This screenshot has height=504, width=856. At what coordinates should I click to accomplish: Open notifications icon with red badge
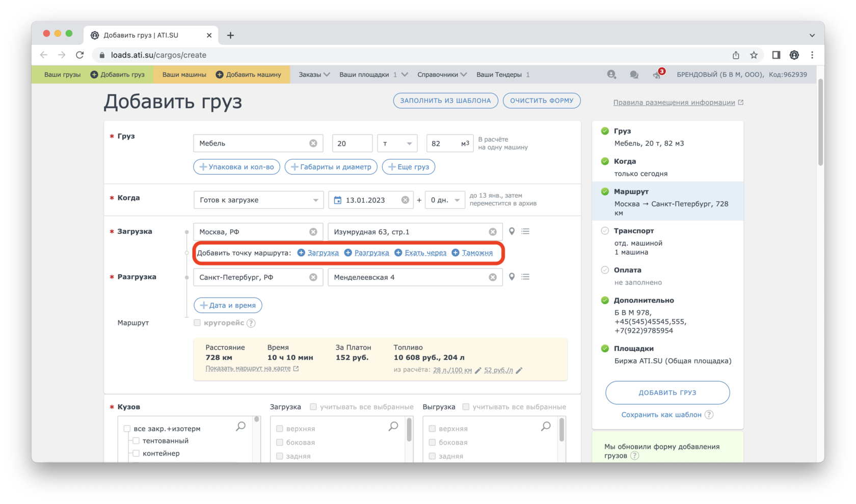click(x=657, y=74)
